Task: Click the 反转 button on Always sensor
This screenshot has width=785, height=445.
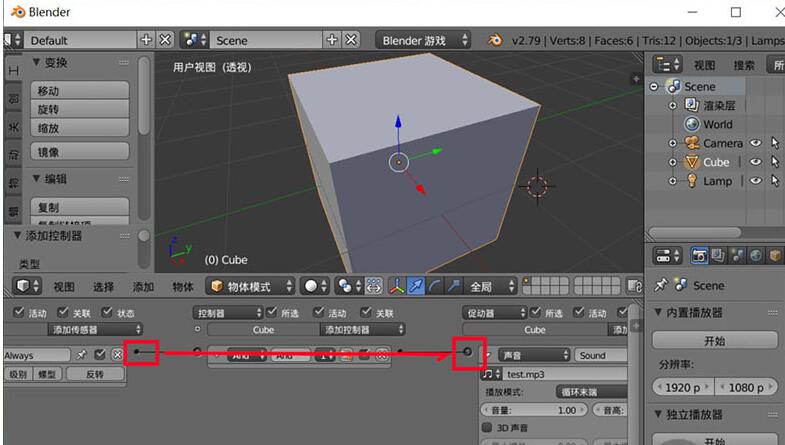Action: click(x=95, y=374)
